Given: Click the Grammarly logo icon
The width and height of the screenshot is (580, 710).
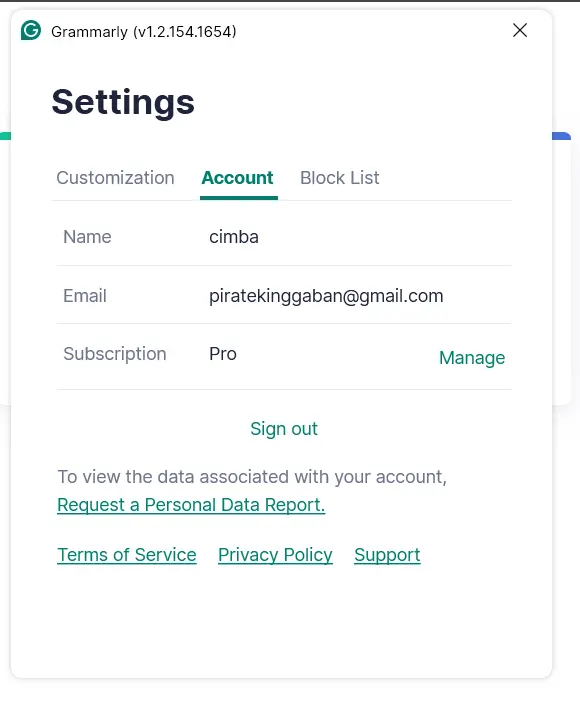Looking at the screenshot, I should point(31,30).
